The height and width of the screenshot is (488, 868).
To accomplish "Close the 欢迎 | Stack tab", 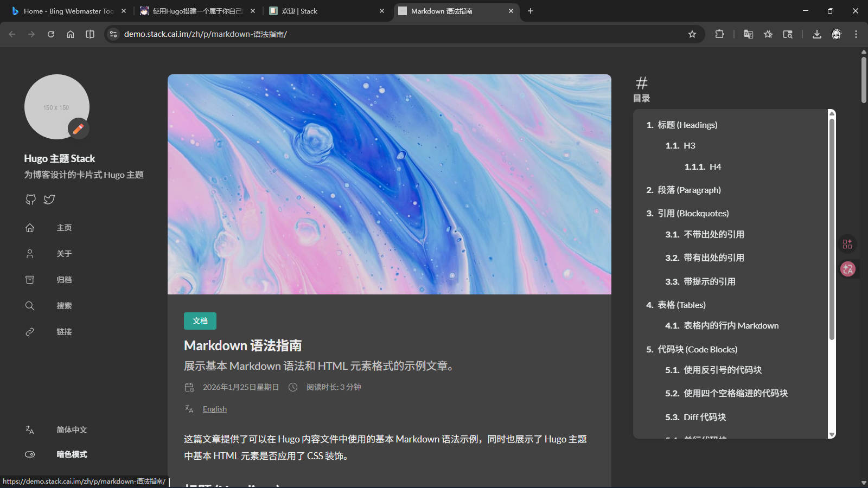I will coord(382,11).
